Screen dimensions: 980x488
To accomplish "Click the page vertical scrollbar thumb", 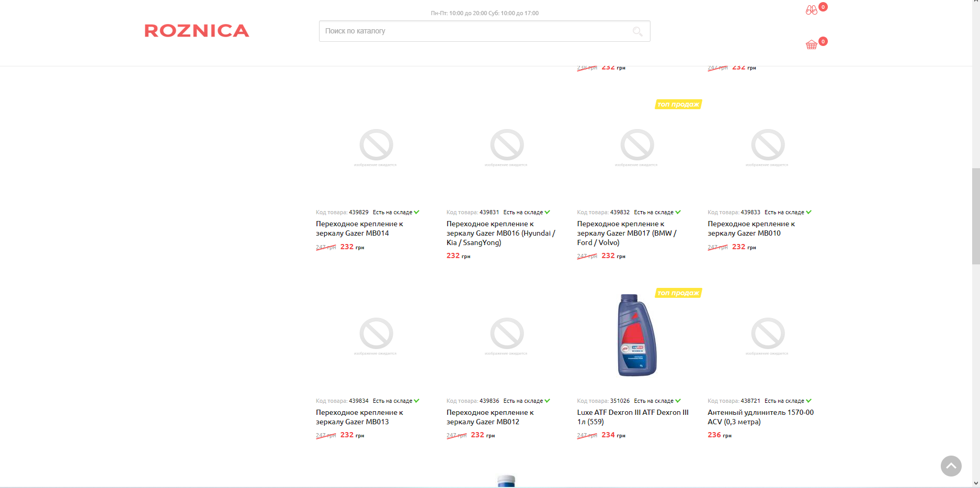I will tap(976, 216).
